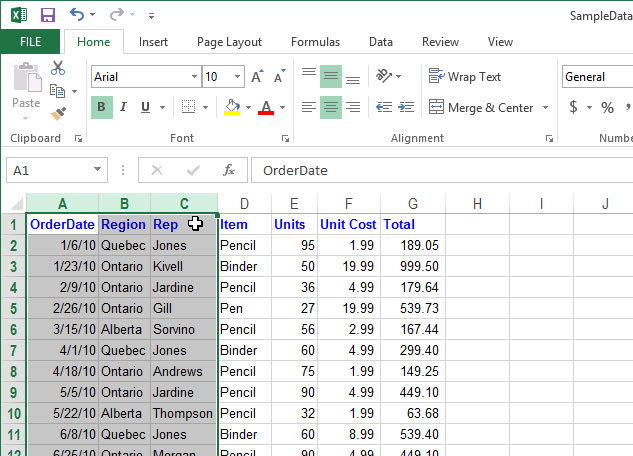Viewport: 633px width, 456px height.
Task: Apply the yellow fill color
Action: point(232,107)
